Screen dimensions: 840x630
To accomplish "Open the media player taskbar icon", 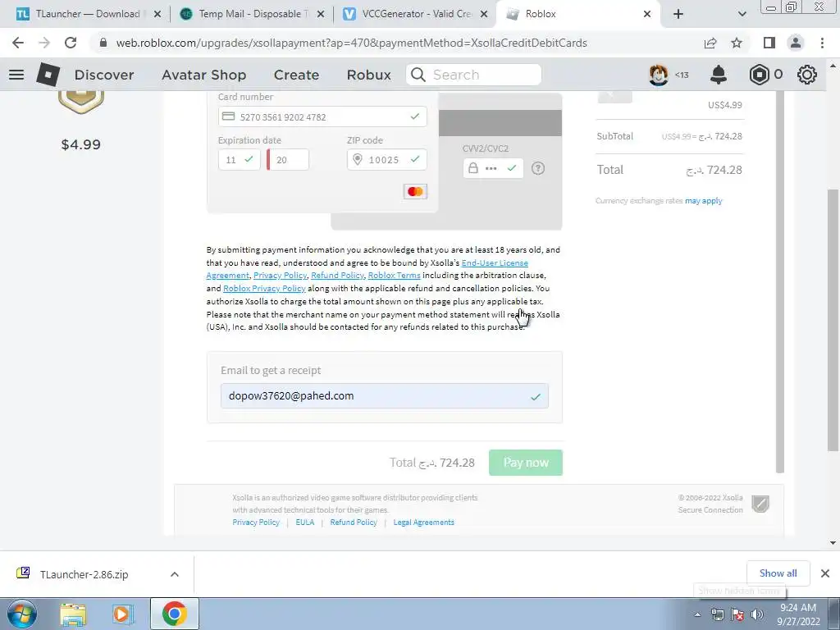I will tap(123, 614).
